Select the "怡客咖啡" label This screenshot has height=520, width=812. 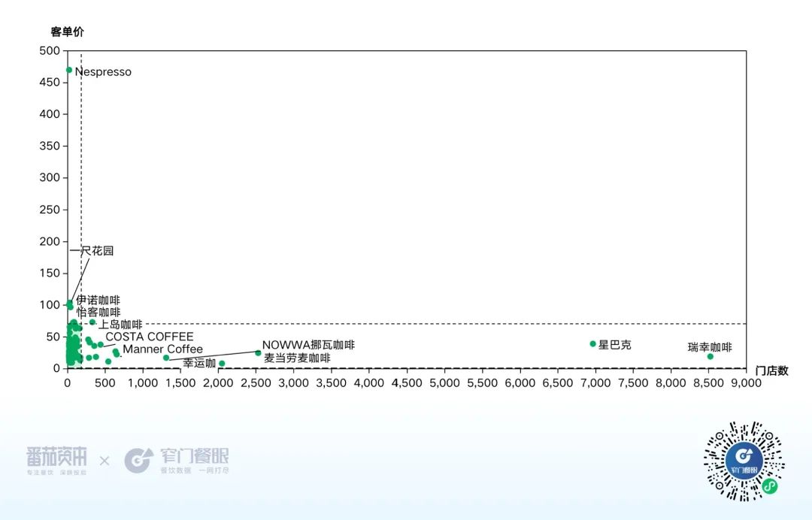(98, 312)
